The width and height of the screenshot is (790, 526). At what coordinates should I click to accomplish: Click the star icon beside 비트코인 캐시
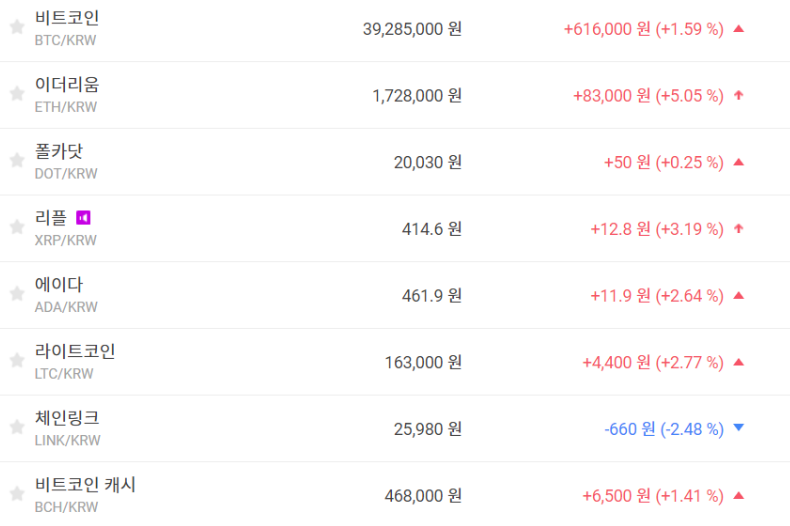16,494
